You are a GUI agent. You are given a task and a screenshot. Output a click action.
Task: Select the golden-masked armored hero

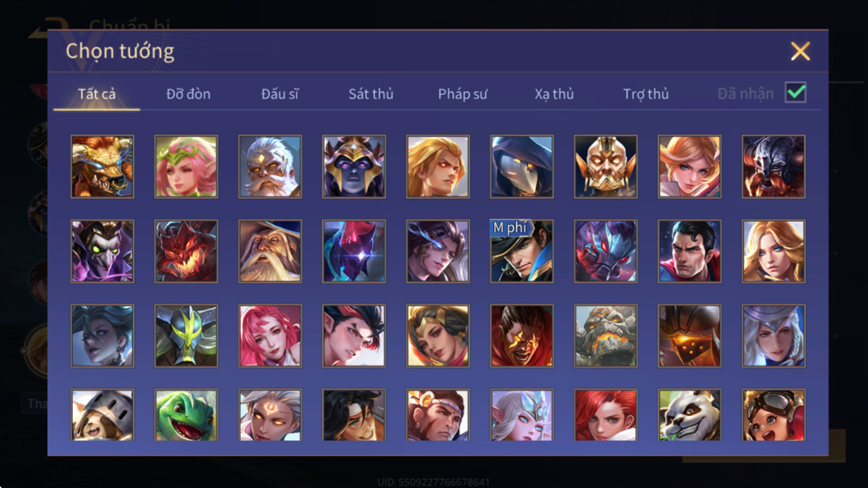(606, 167)
